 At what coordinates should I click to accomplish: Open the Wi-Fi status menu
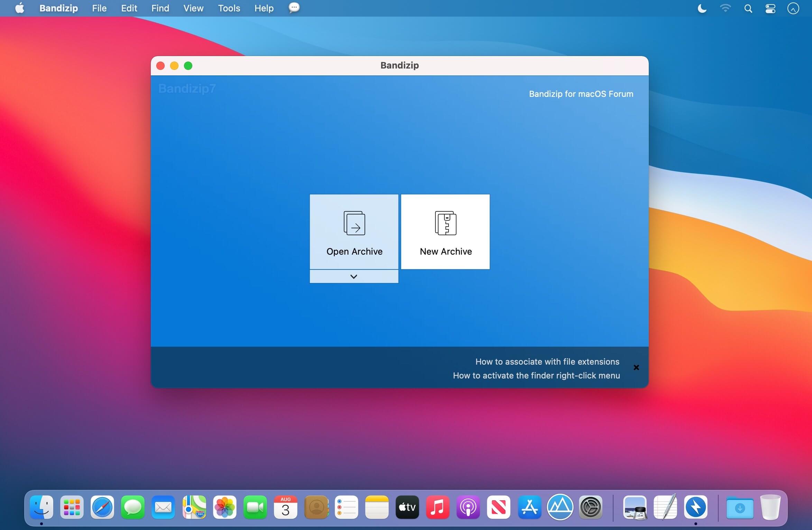tap(725, 8)
